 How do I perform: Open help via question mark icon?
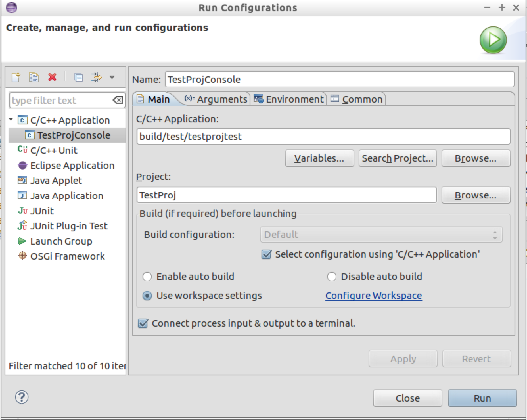click(x=22, y=397)
